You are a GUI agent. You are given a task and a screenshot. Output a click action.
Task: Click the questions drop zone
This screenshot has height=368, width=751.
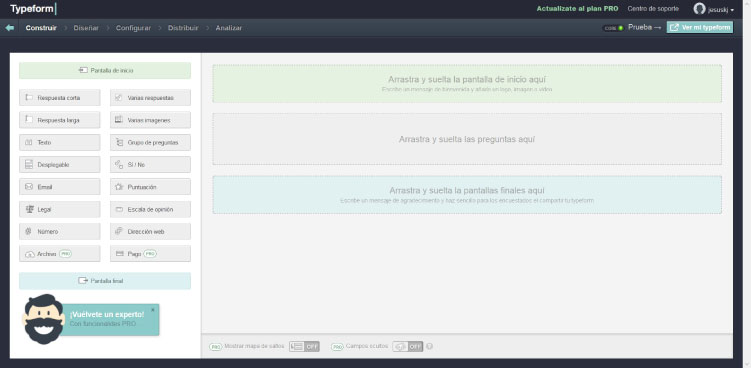click(467, 139)
